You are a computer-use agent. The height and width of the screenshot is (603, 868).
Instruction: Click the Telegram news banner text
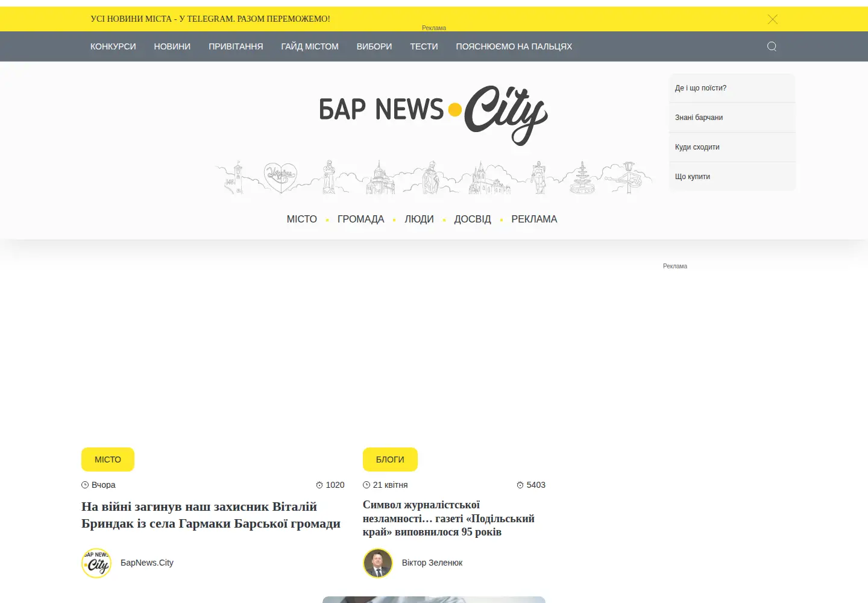click(210, 19)
